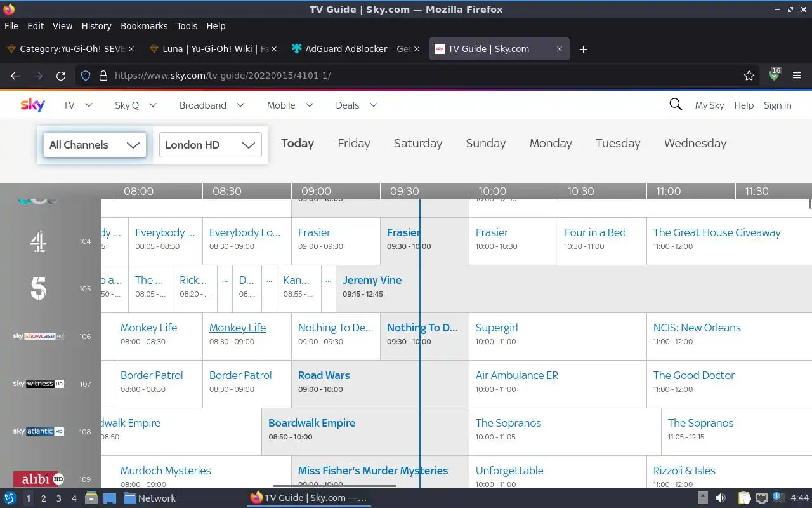812x508 pixels.
Task: Click the tracking protection shield icon
Action: click(86, 76)
